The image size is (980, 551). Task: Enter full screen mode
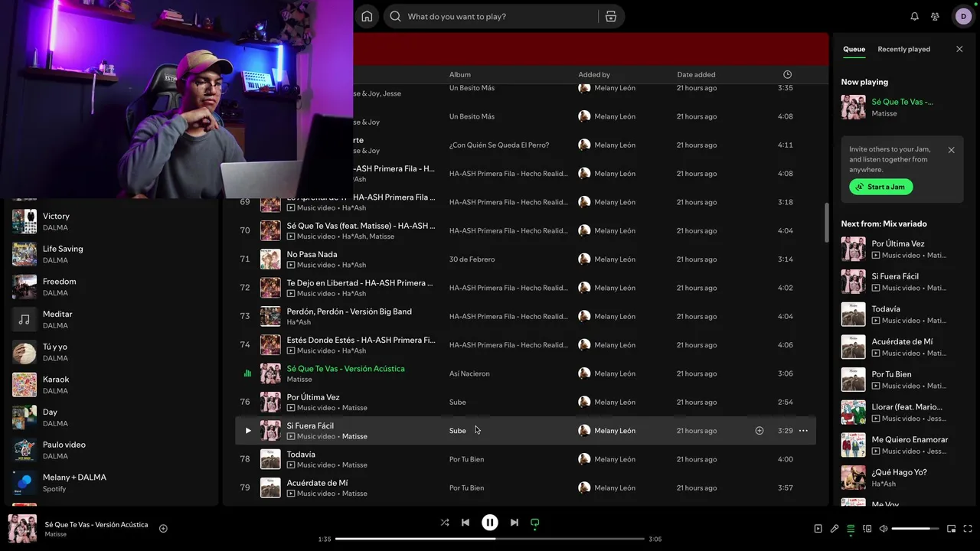[969, 529]
